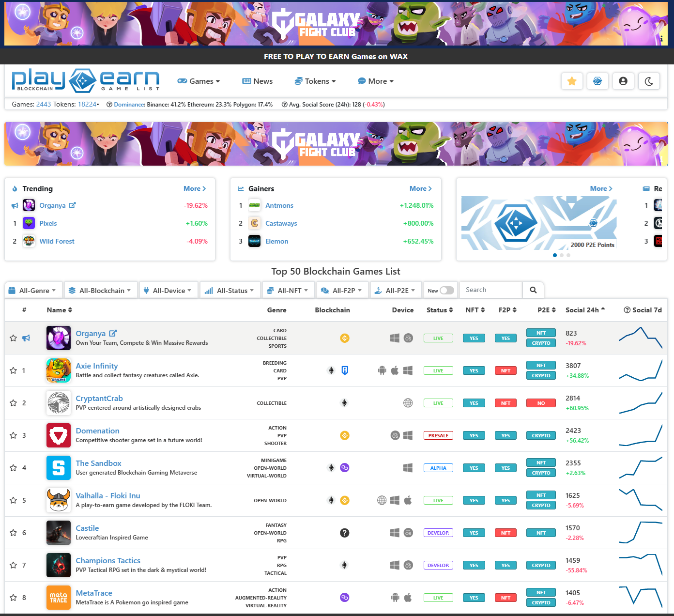The image size is (674, 616).
Task: Favorite Domenation with its star
Action: click(14, 435)
